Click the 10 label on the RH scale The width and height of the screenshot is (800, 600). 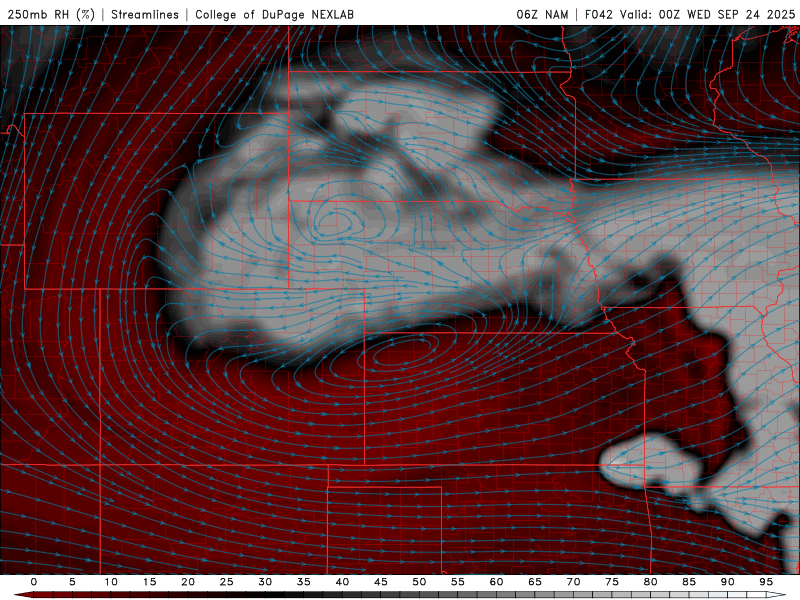point(111,582)
